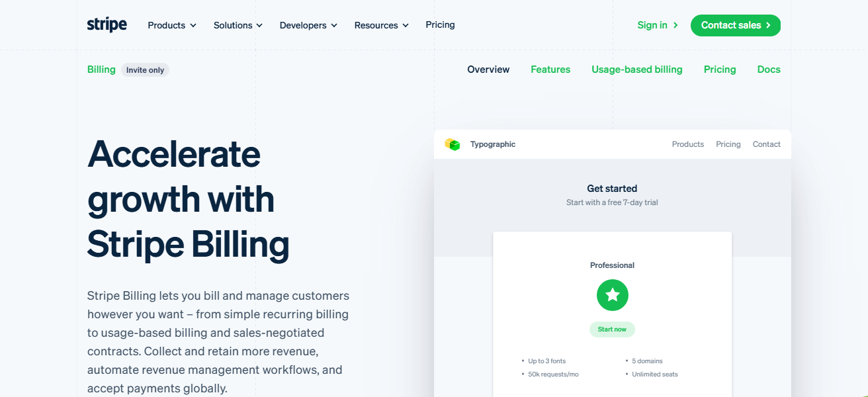This screenshot has height=397, width=868.
Task: Click the Invite only badge
Action: click(x=145, y=70)
